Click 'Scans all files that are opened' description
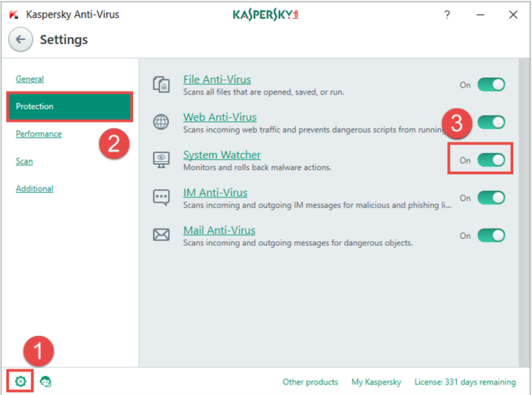This screenshot has width=532, height=395. [x=263, y=92]
